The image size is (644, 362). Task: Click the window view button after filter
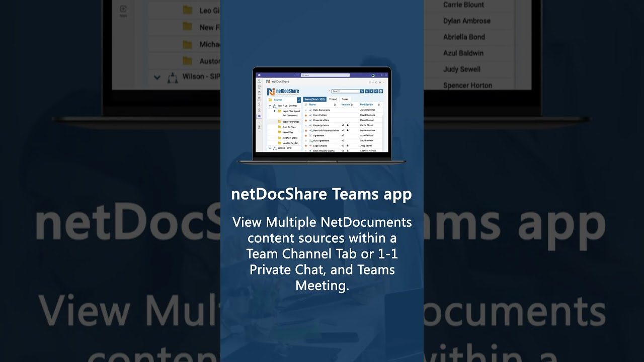coord(376,92)
